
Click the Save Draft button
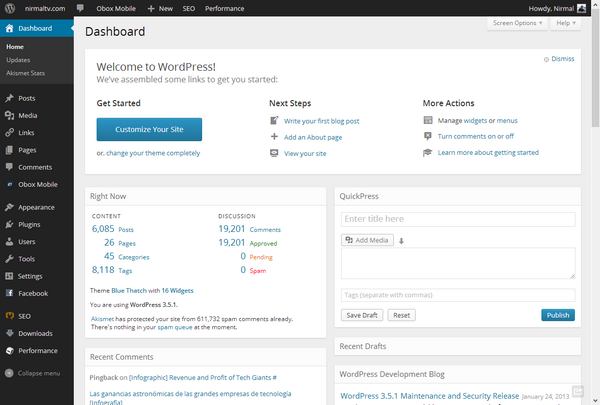tap(362, 315)
